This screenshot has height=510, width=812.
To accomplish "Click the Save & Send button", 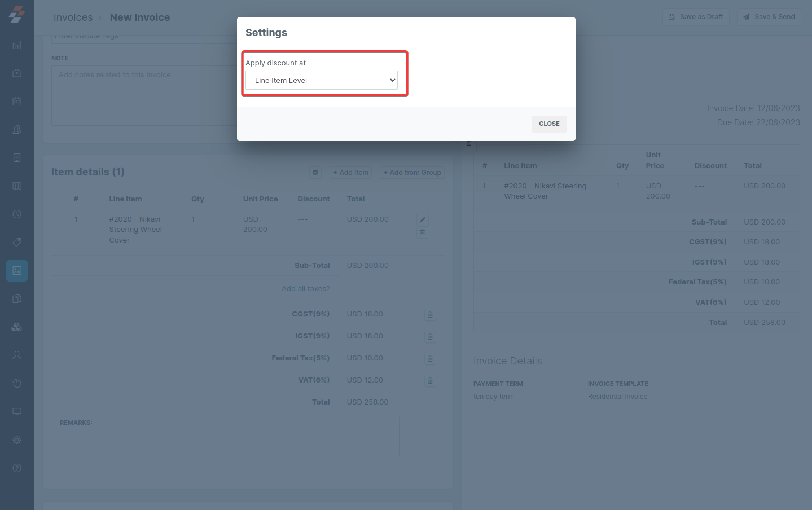I will 769,17.
